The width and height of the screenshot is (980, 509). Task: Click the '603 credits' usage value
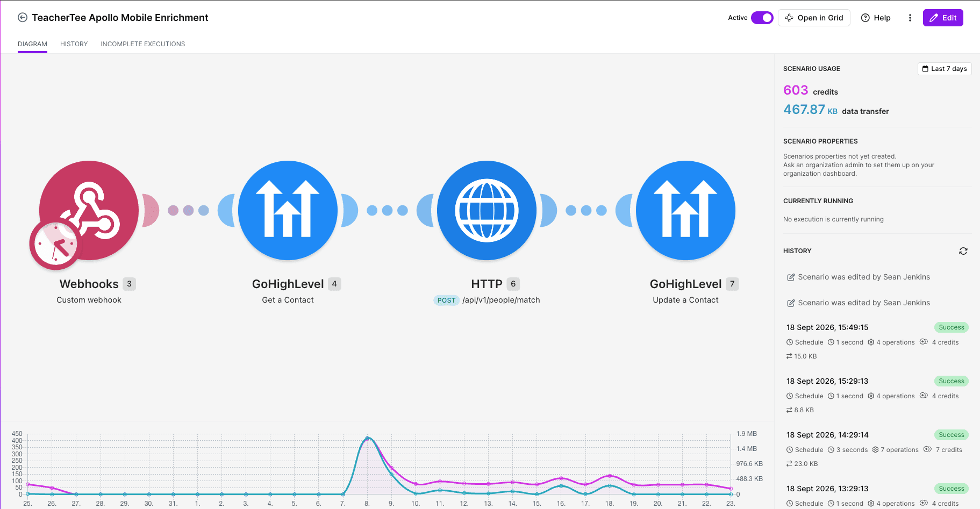[811, 90]
